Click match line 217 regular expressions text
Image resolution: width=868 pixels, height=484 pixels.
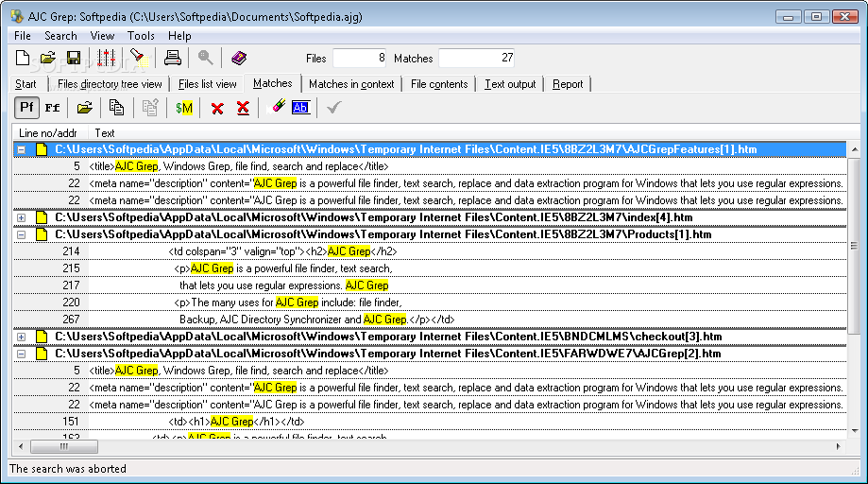(x=430, y=285)
